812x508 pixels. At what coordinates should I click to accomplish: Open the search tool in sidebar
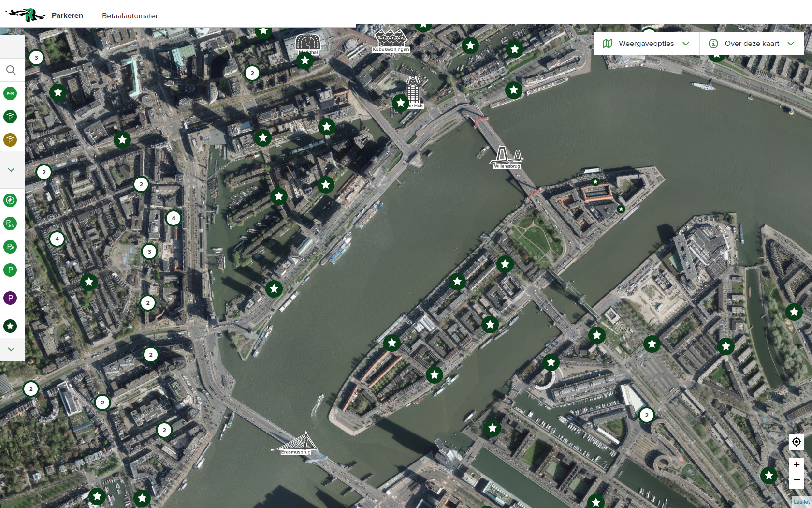coord(11,70)
